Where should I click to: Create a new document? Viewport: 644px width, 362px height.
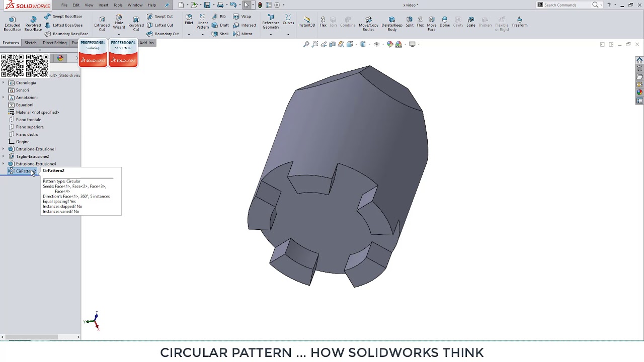point(181,5)
